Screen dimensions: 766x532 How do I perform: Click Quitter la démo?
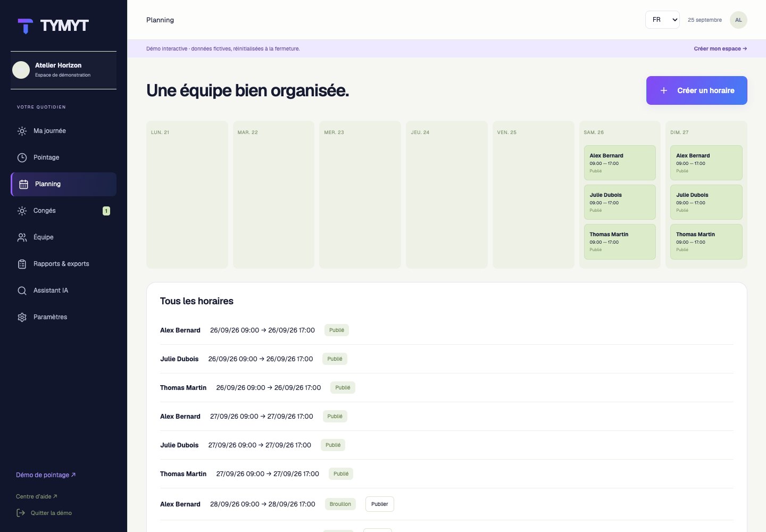44,513
